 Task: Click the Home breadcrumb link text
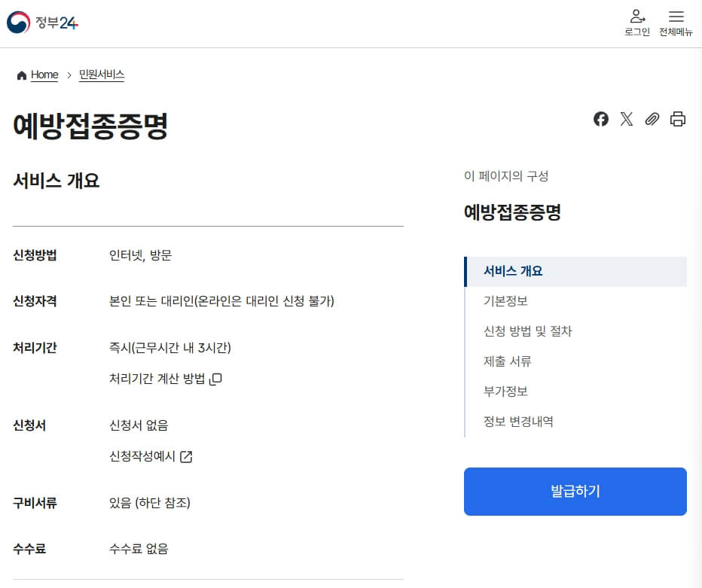point(44,75)
